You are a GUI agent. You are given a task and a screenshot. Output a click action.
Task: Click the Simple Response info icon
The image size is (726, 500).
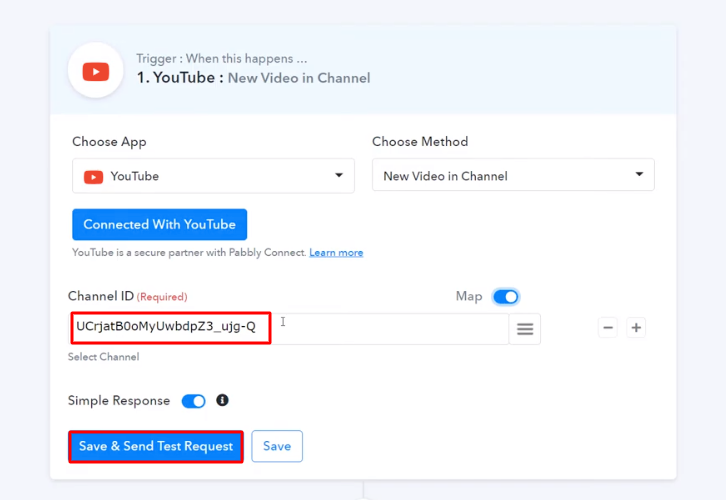pyautogui.click(x=222, y=400)
